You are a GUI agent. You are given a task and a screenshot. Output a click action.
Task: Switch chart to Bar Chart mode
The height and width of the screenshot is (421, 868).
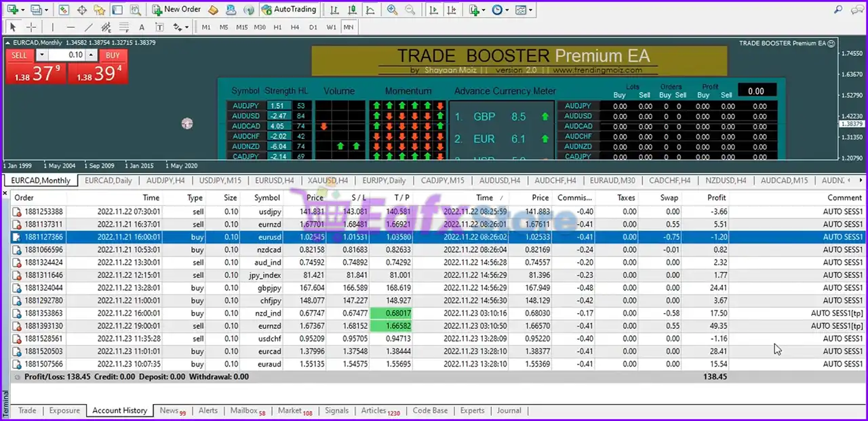(334, 10)
